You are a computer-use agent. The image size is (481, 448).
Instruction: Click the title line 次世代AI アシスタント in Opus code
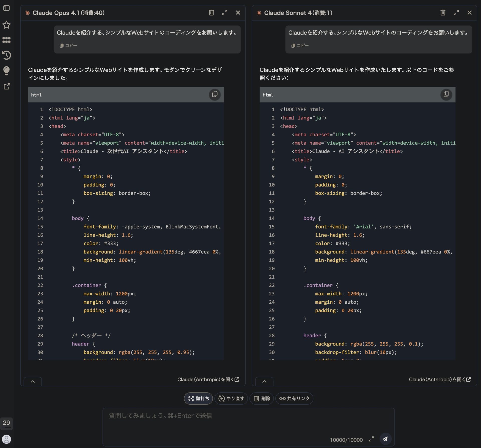coord(124,151)
